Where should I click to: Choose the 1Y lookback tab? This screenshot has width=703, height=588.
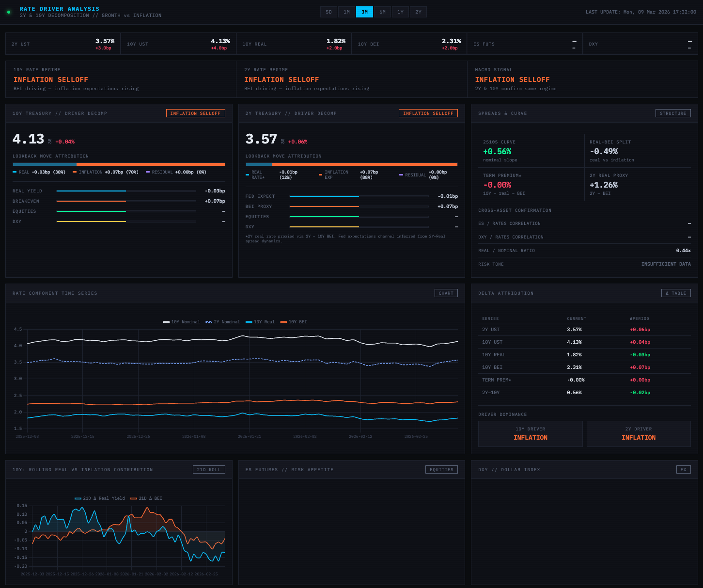tap(400, 12)
